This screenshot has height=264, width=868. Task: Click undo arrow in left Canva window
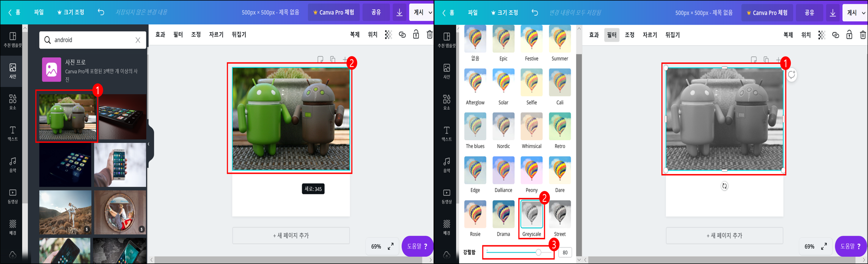101,12
